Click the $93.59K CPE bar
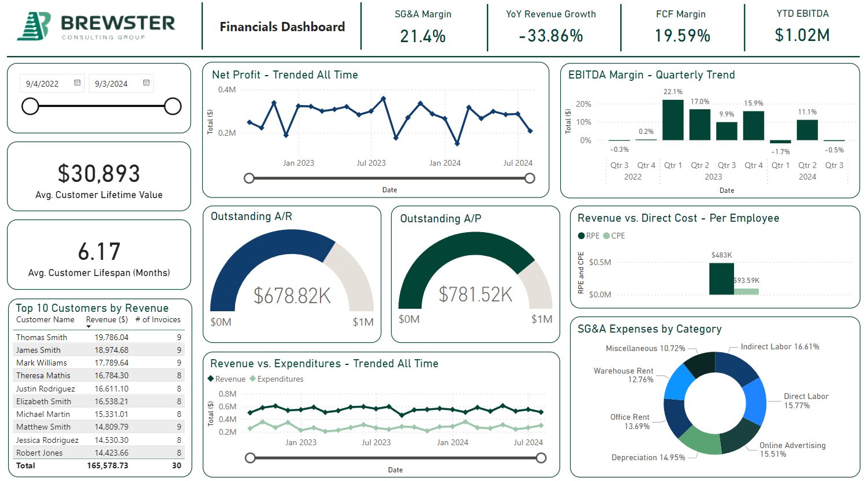 click(746, 292)
